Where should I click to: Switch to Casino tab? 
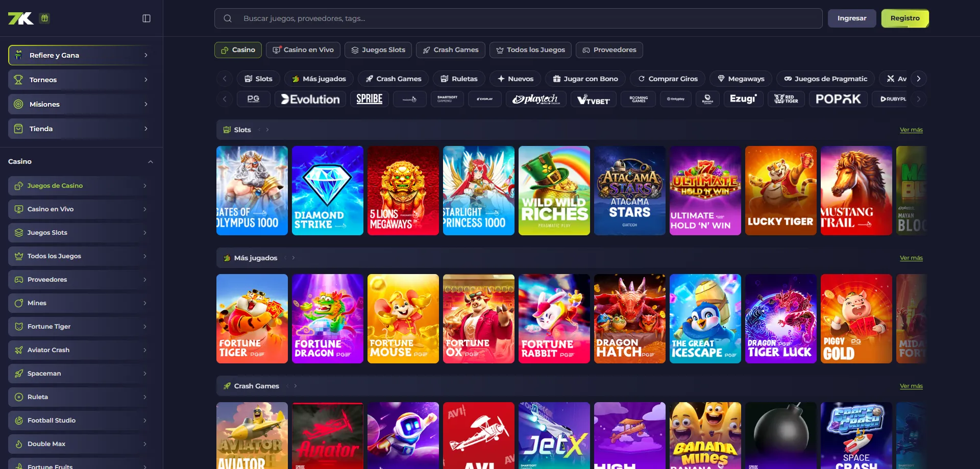pos(238,50)
